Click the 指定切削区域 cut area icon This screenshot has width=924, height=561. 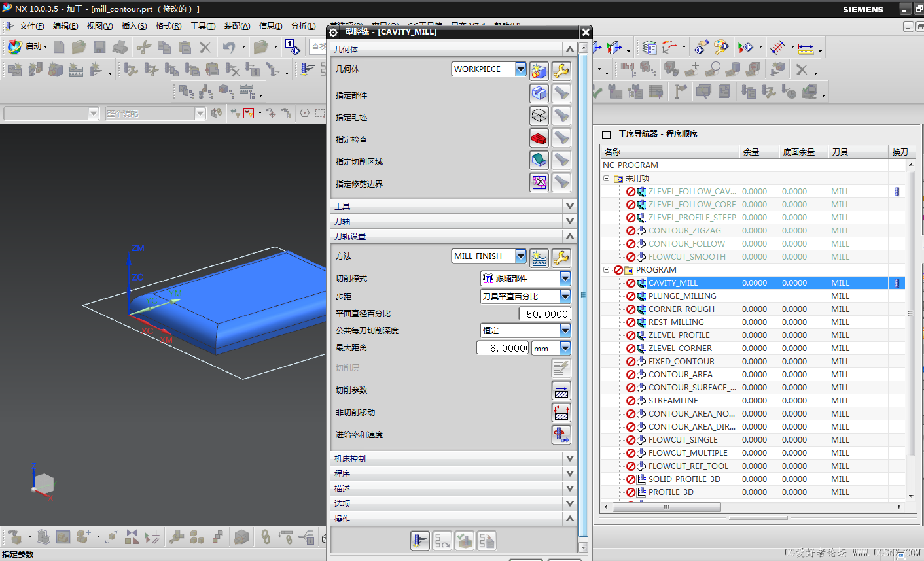[x=539, y=160]
